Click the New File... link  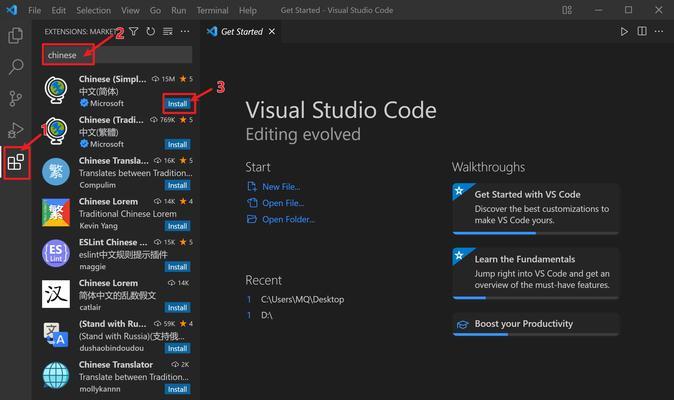tap(281, 186)
